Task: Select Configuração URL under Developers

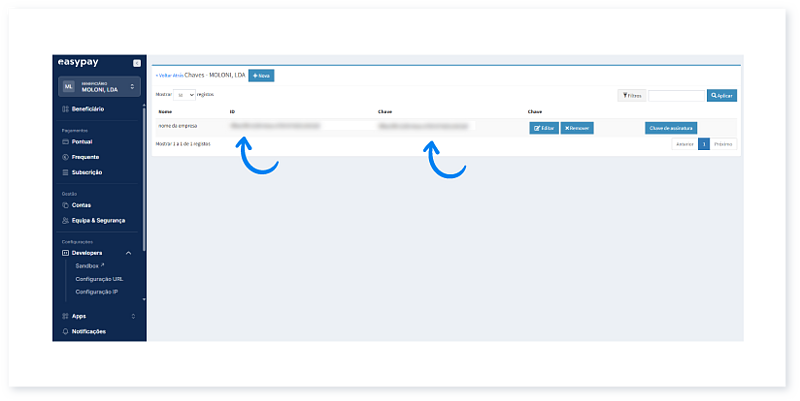Action: (99, 279)
